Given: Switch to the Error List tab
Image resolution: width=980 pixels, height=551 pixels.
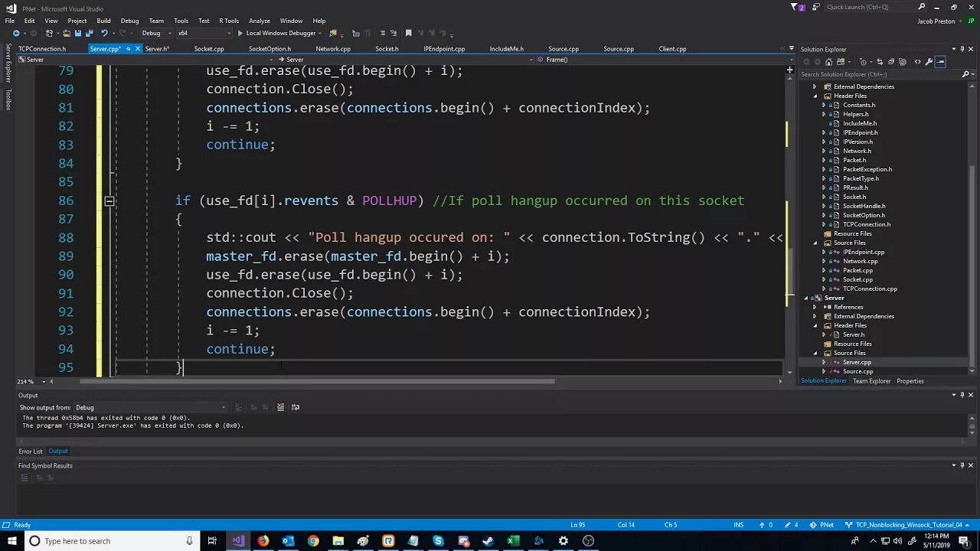Looking at the screenshot, I should click(31, 452).
